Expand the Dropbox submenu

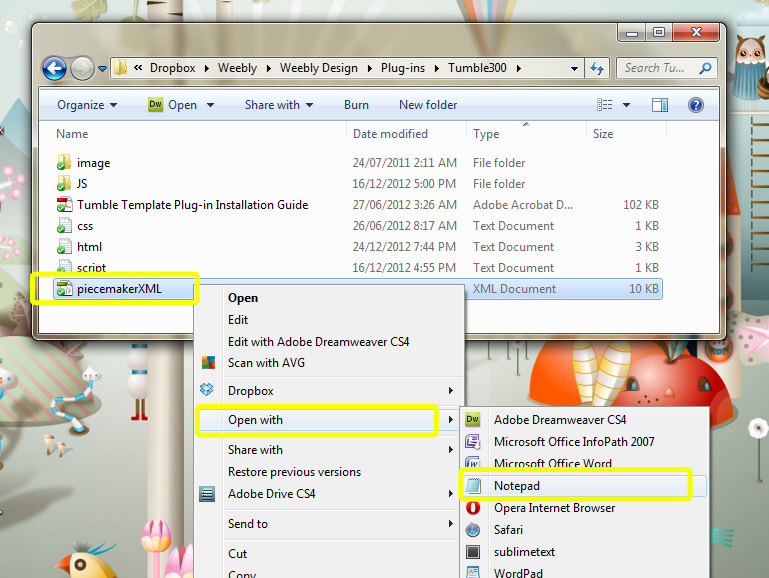(329, 391)
